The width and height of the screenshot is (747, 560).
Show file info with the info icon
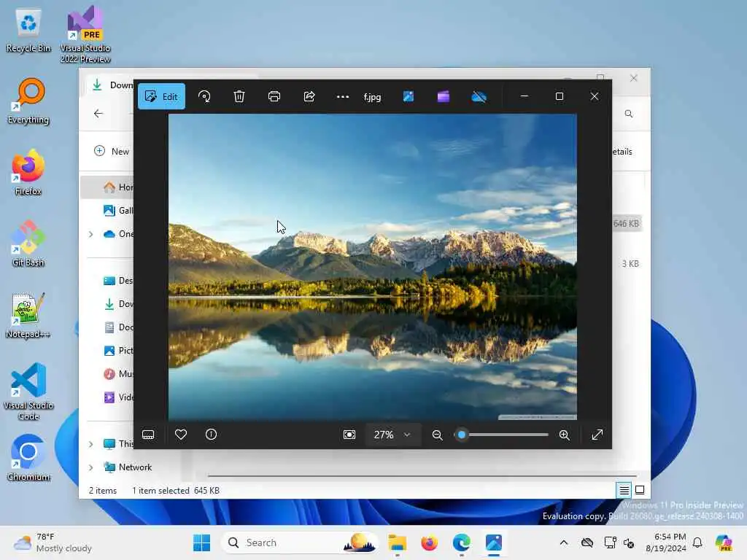pyautogui.click(x=211, y=435)
